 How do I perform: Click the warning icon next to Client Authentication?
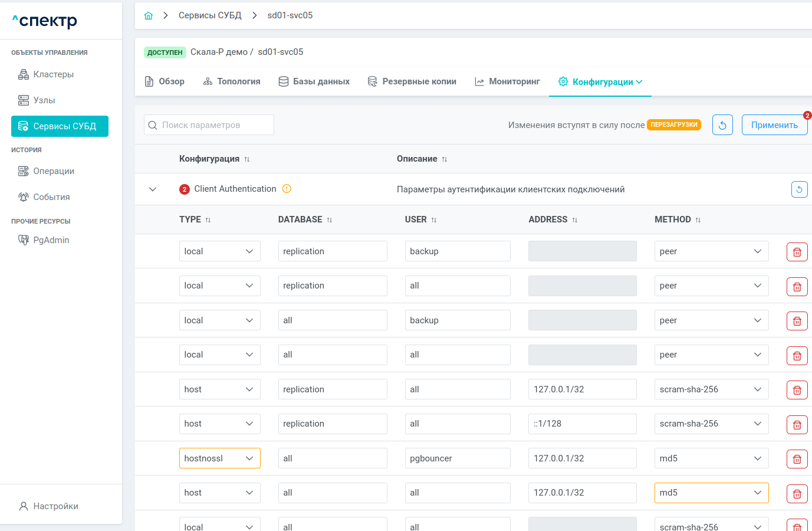point(287,189)
